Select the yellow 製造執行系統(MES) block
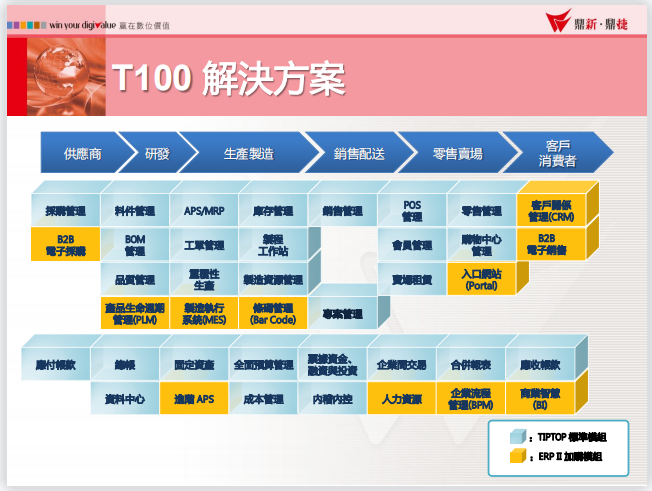Image resolution: width=652 pixels, height=491 pixels. click(204, 313)
